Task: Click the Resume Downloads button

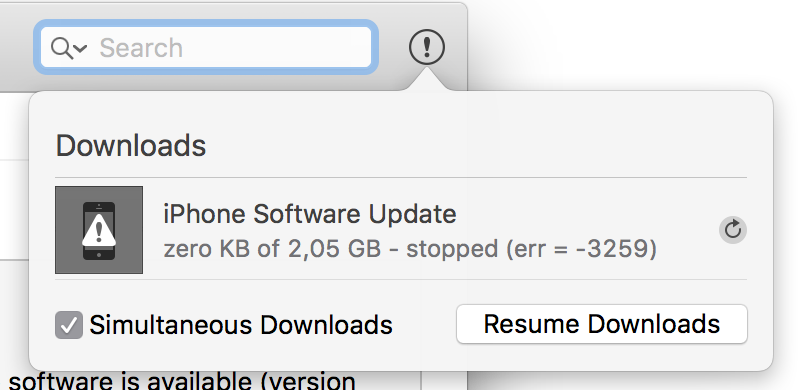Action: pos(602,324)
